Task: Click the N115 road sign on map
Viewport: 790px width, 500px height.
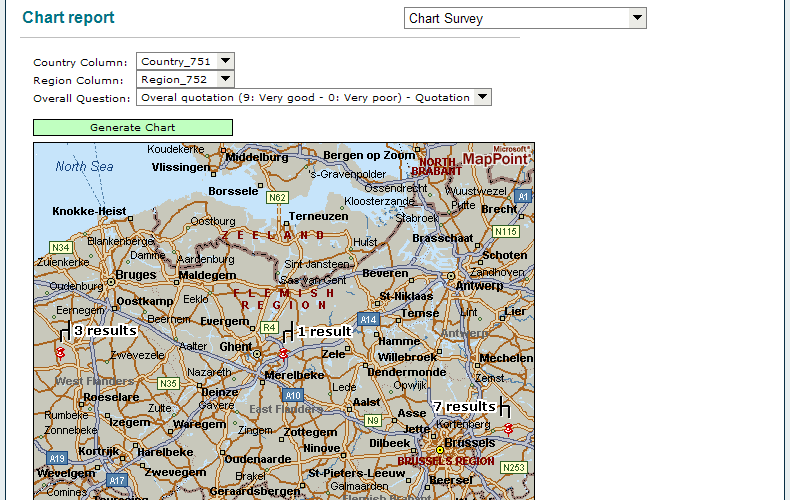Action: point(506,231)
